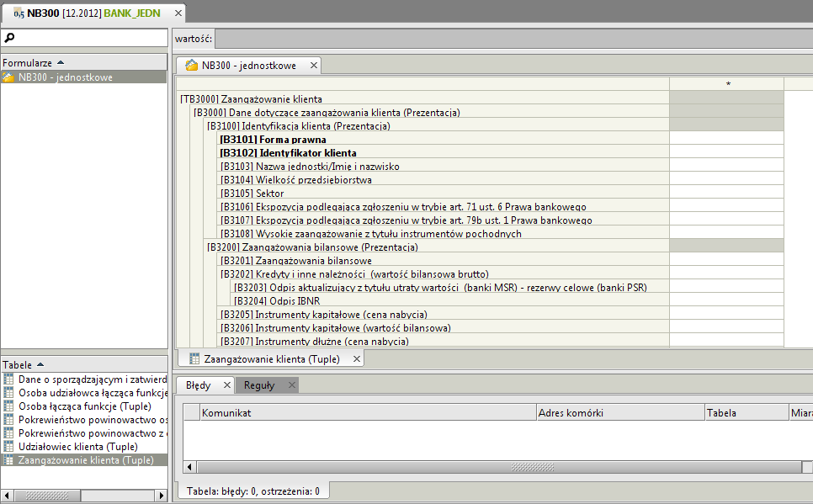Select row [B3000] Dane dotyczące zaangażowania klienta
This screenshot has height=504, width=813.
pos(430,113)
